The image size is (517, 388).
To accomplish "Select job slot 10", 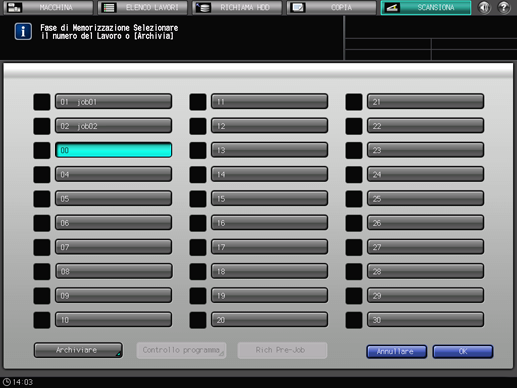I will coord(114,320).
